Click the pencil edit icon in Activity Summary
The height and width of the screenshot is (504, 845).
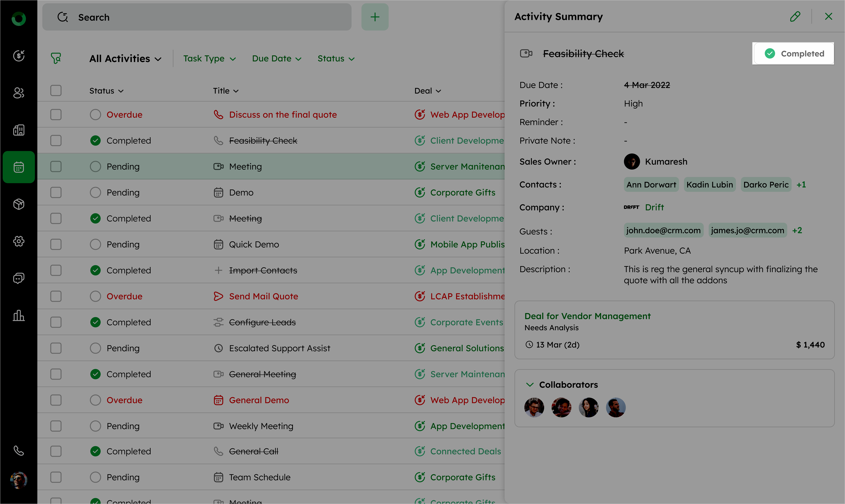click(x=795, y=16)
